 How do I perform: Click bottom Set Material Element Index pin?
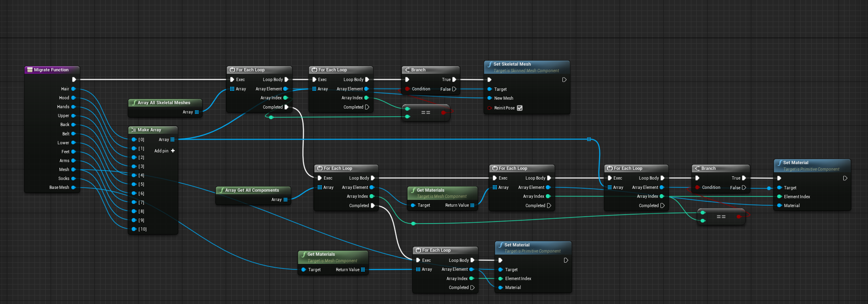[x=501, y=278]
